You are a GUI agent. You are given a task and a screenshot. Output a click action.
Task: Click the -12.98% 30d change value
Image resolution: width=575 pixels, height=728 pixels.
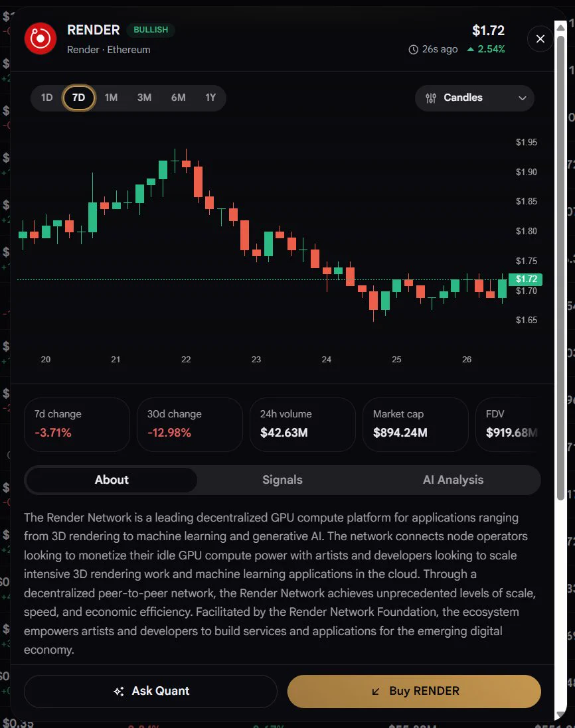point(169,433)
